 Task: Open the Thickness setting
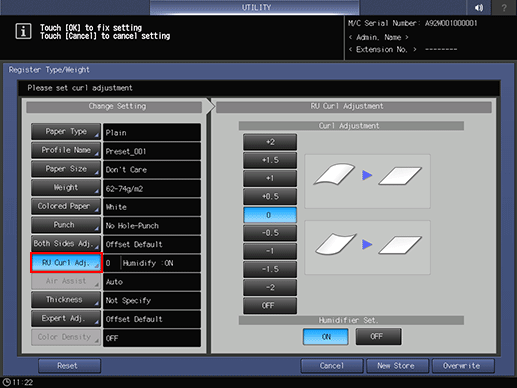click(66, 300)
